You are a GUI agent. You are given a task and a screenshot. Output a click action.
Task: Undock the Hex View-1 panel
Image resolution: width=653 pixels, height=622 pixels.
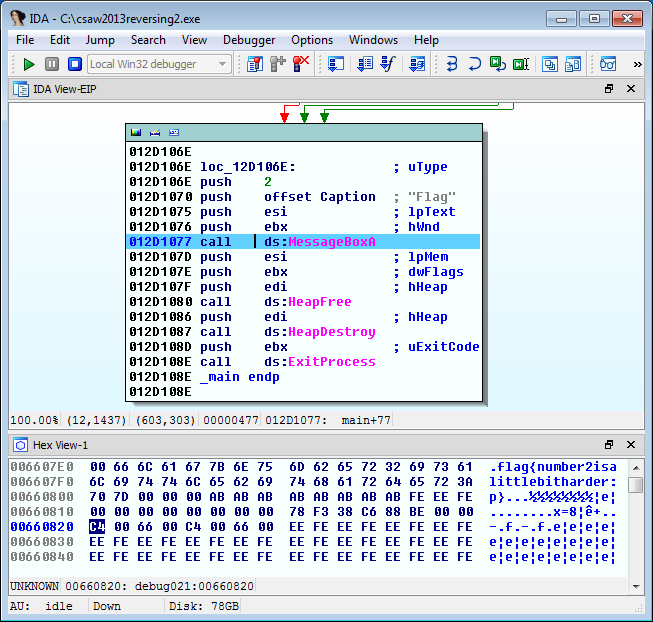(x=609, y=445)
